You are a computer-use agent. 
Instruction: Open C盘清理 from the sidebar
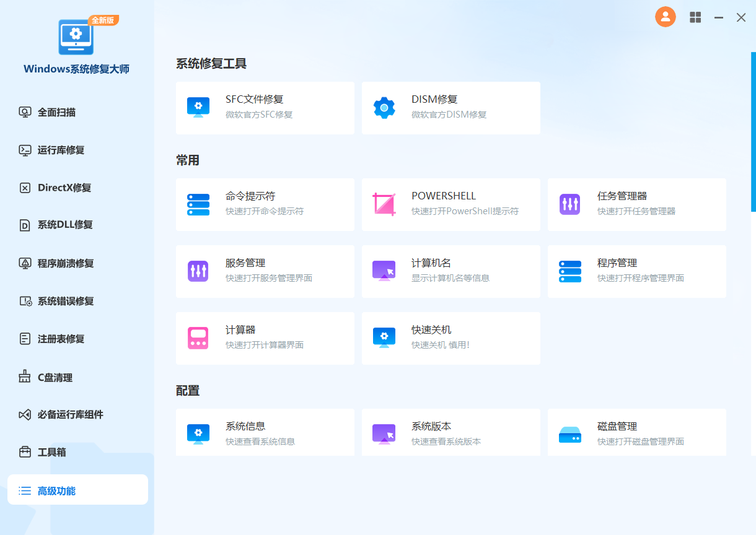[55, 377]
